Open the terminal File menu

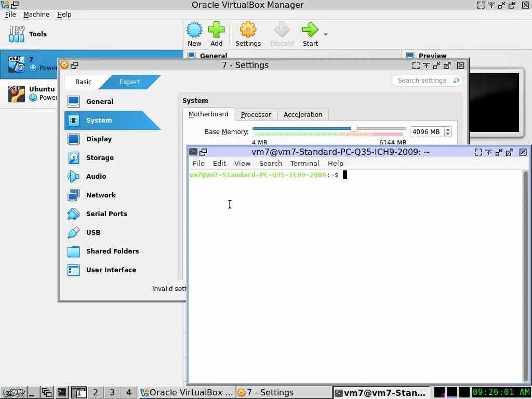pos(198,163)
